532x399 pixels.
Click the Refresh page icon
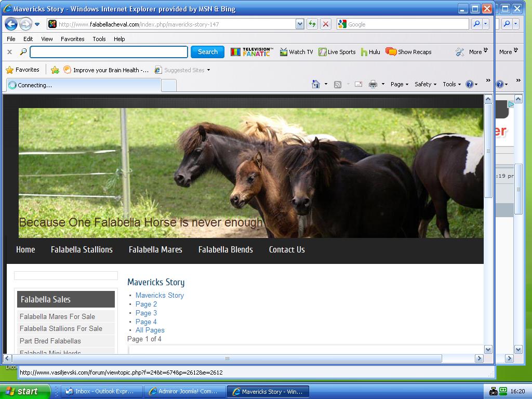(x=312, y=24)
